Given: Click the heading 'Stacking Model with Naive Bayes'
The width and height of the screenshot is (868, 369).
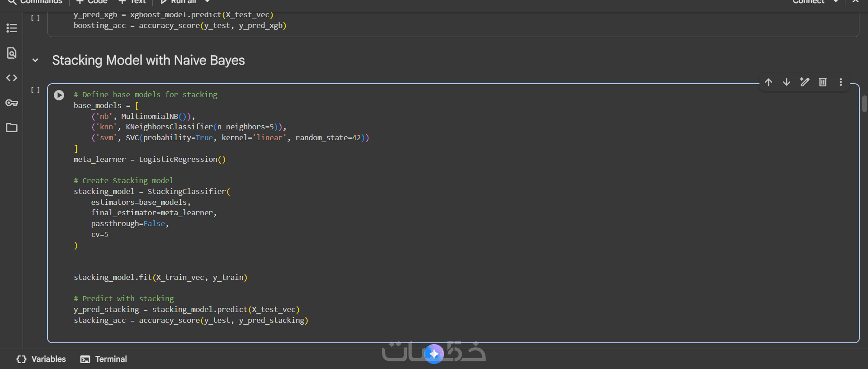Looking at the screenshot, I should (x=148, y=60).
